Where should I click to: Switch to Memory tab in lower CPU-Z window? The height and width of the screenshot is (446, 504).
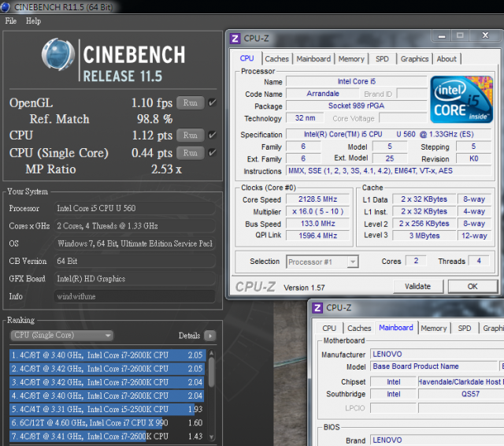[434, 329]
